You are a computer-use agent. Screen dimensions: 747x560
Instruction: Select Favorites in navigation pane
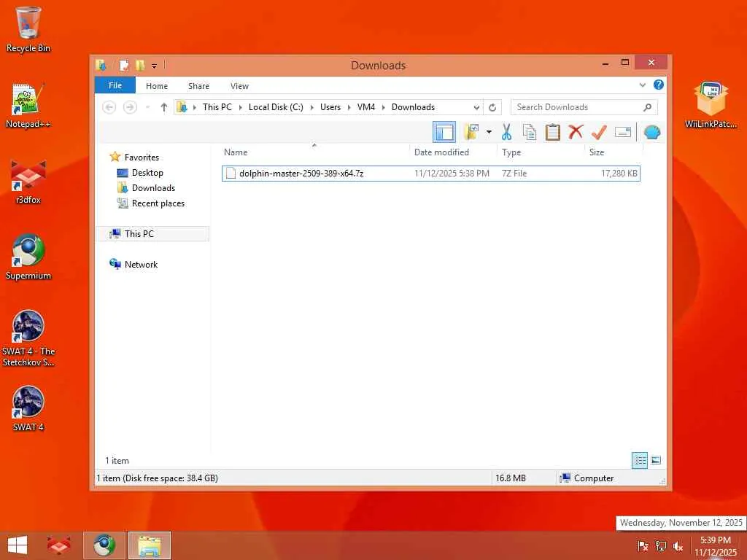tap(142, 157)
